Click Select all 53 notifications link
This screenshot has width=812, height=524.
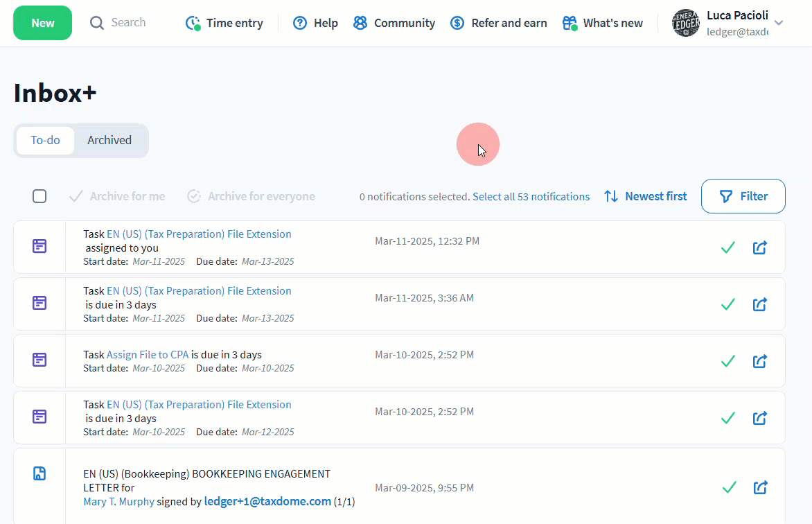(x=531, y=197)
